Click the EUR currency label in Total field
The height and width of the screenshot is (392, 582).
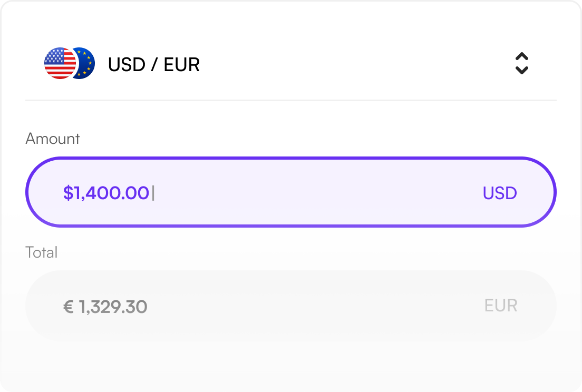[x=500, y=306]
